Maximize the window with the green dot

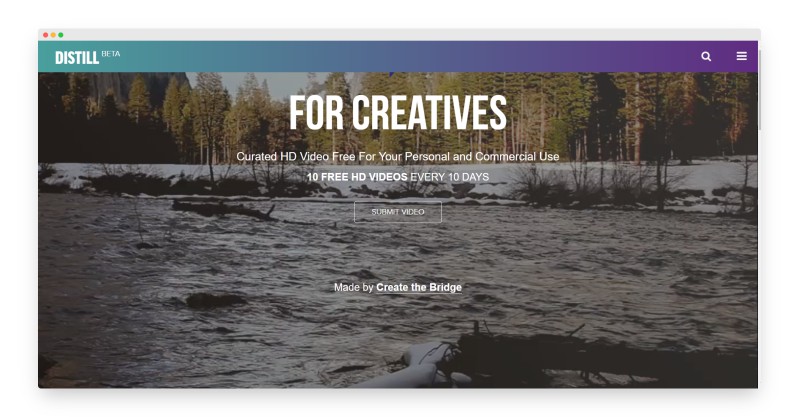(61, 35)
